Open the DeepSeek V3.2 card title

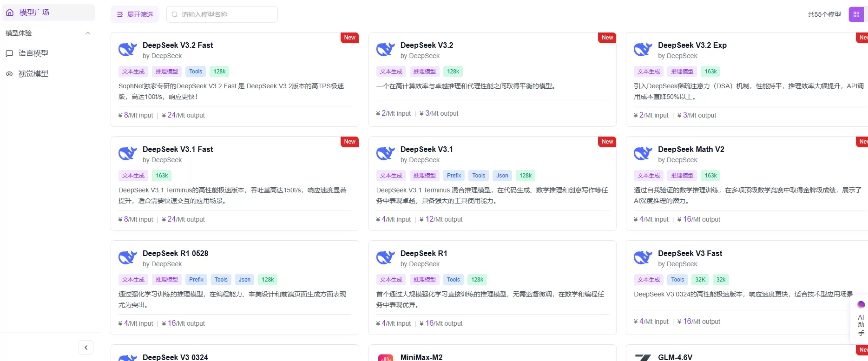click(x=427, y=45)
